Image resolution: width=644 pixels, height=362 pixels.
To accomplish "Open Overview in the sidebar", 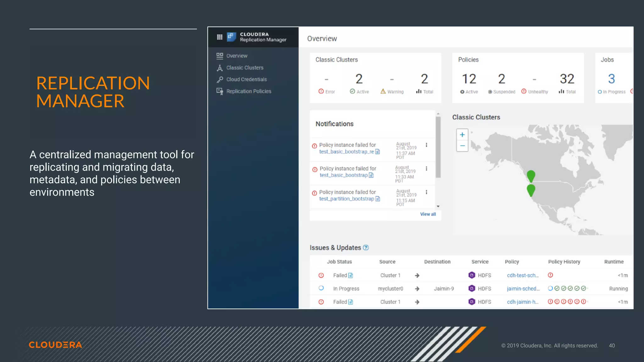I will click(x=237, y=56).
